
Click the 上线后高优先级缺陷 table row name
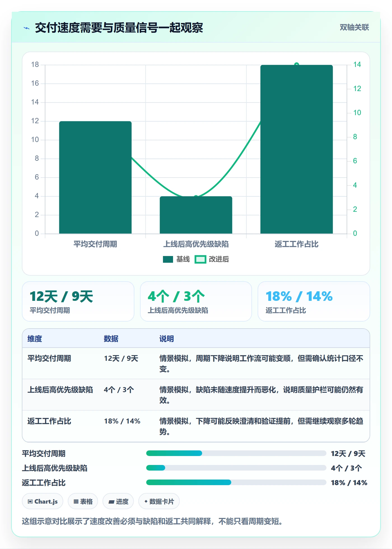pyautogui.click(x=60, y=390)
